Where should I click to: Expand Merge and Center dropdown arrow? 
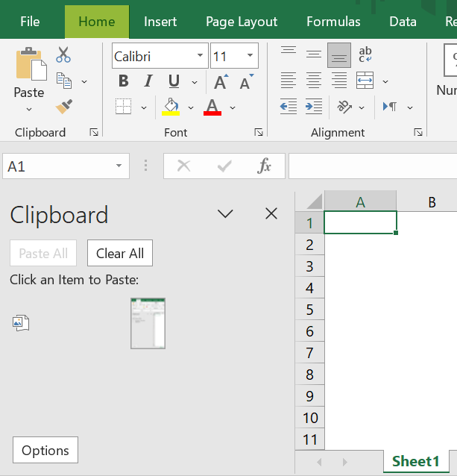pyautogui.click(x=385, y=81)
